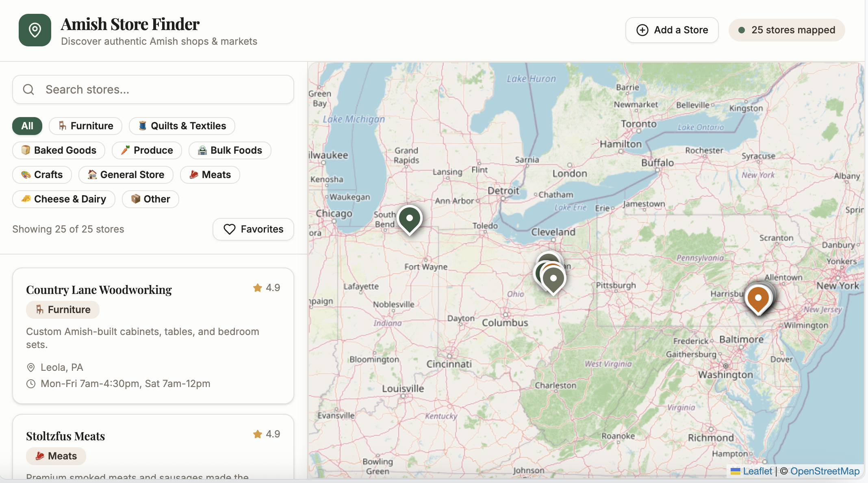Click the star rating on Stoltzfus Meats
Screen dimensions: 868x483
click(x=267, y=434)
